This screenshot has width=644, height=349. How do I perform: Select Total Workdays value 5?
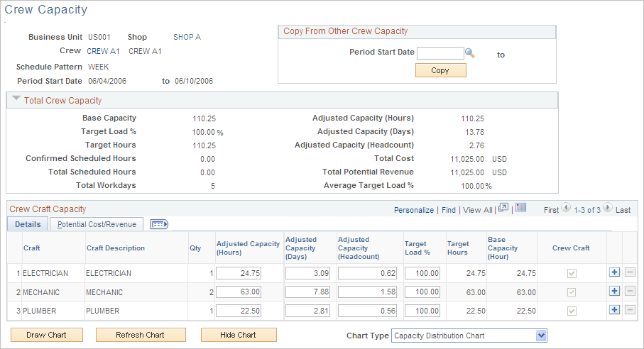[213, 186]
